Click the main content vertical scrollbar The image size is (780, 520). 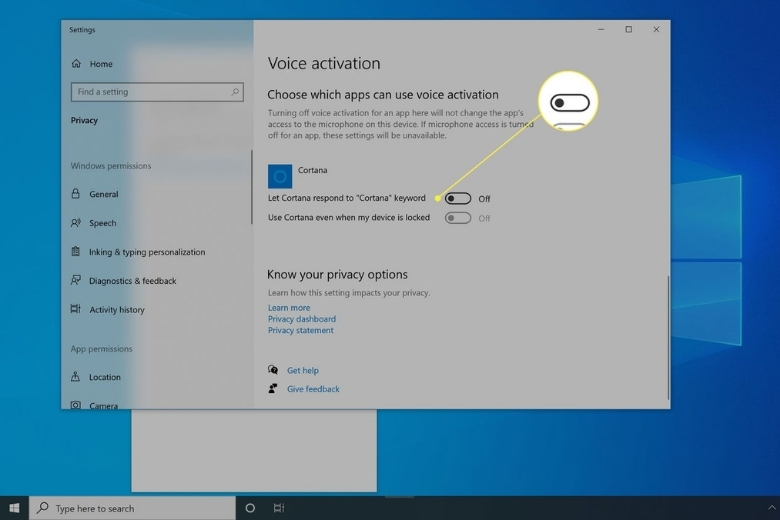click(668, 337)
